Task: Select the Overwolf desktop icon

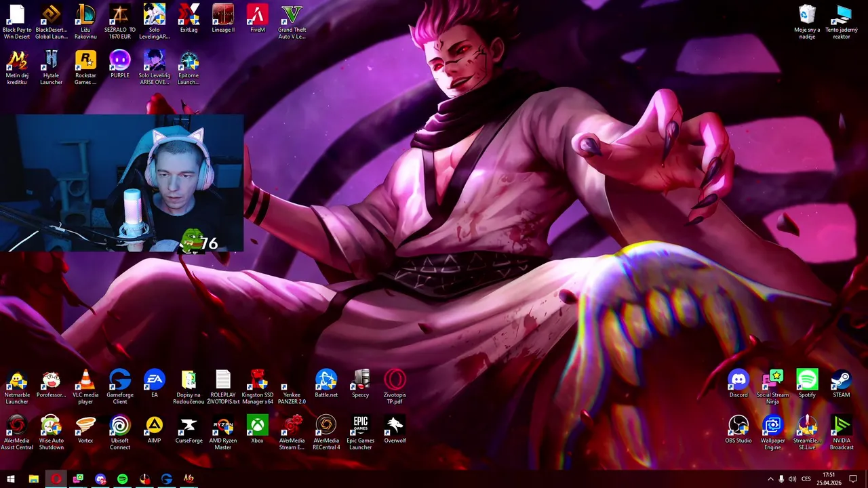Action: point(395,430)
